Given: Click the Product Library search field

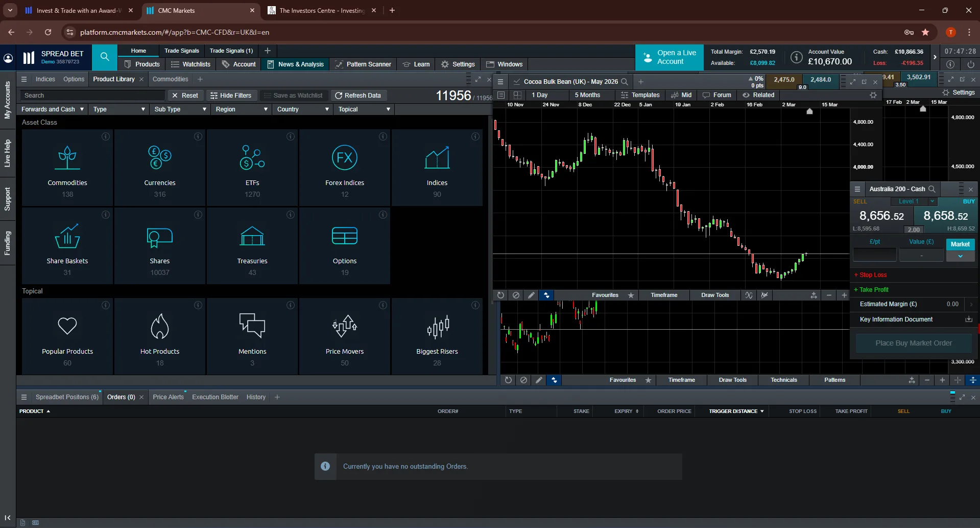Looking at the screenshot, I should pos(92,96).
